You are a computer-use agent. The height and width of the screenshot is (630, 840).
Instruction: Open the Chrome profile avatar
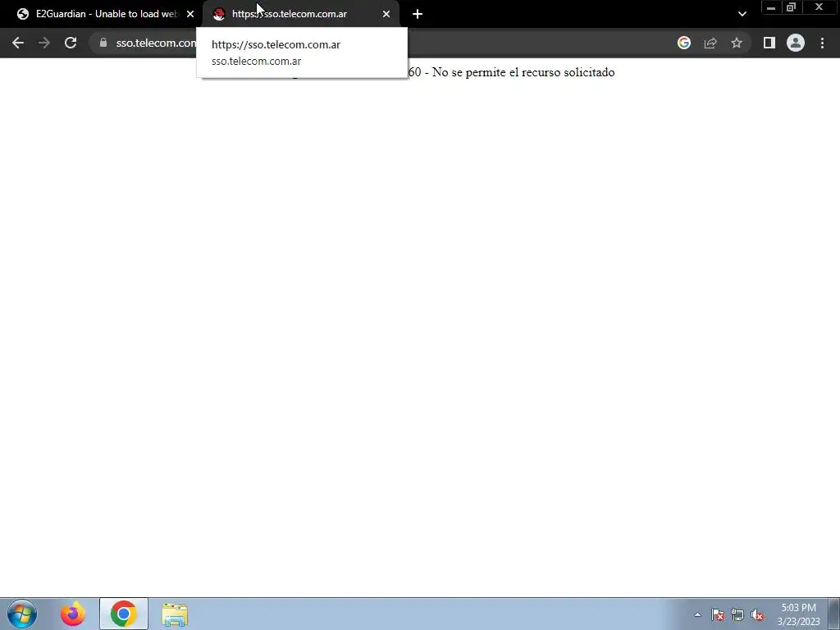click(796, 43)
